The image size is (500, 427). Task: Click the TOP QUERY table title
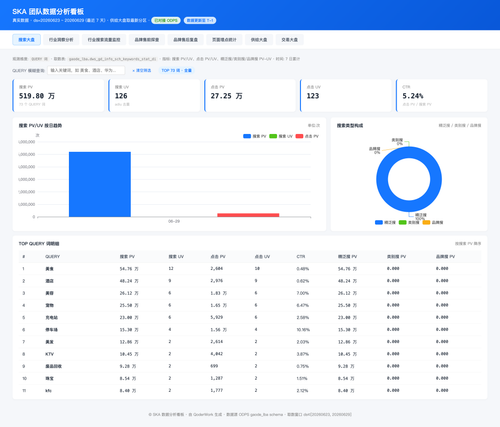coord(39,244)
